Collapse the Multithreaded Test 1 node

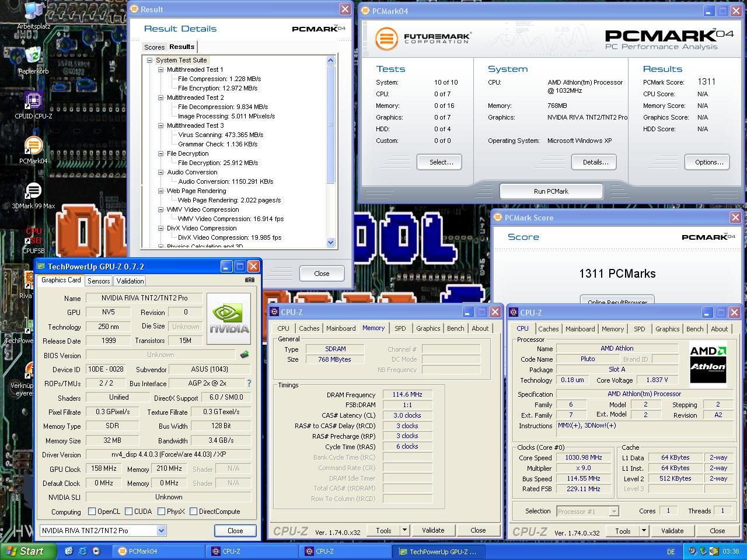(161, 69)
